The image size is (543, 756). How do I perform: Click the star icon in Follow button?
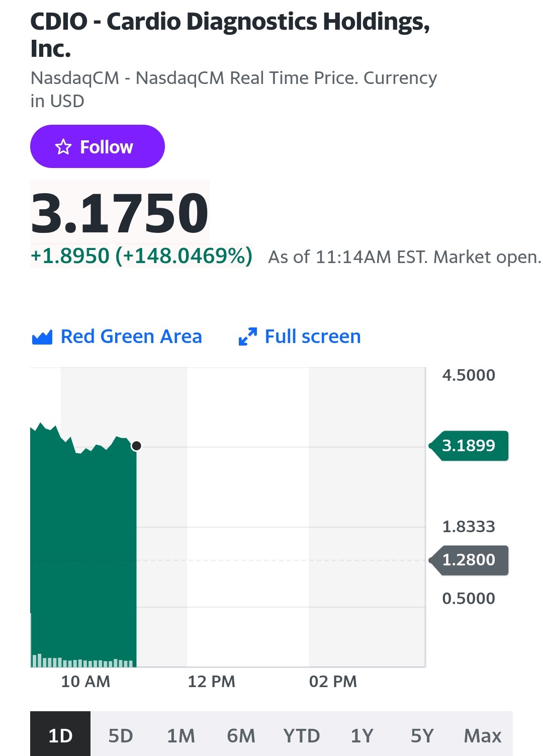[63, 147]
